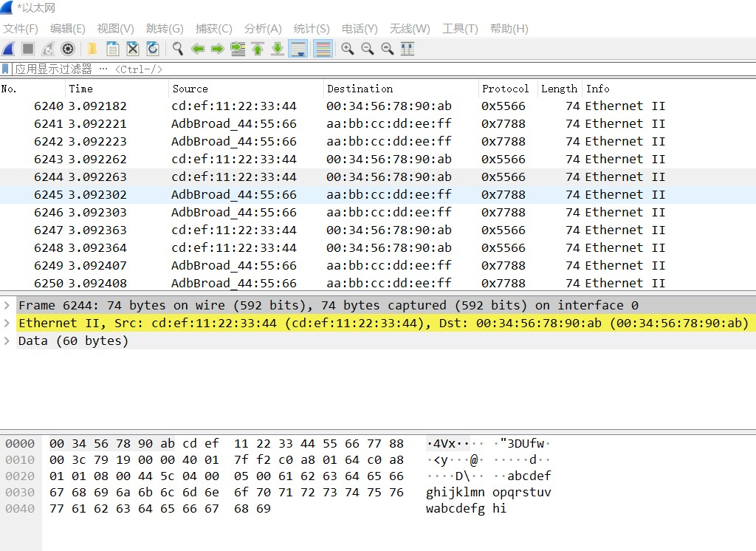Sort packets by Protocol column header
This screenshot has width=756, height=551.
tap(506, 89)
